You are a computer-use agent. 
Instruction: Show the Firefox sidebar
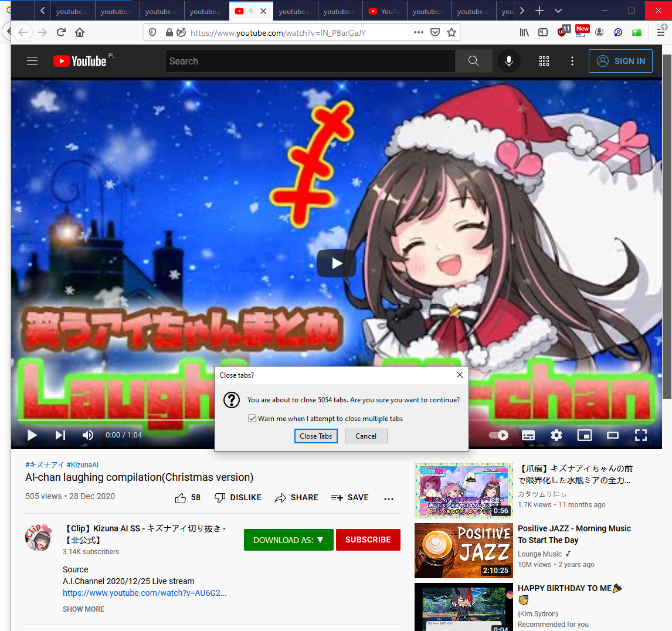[x=543, y=32]
